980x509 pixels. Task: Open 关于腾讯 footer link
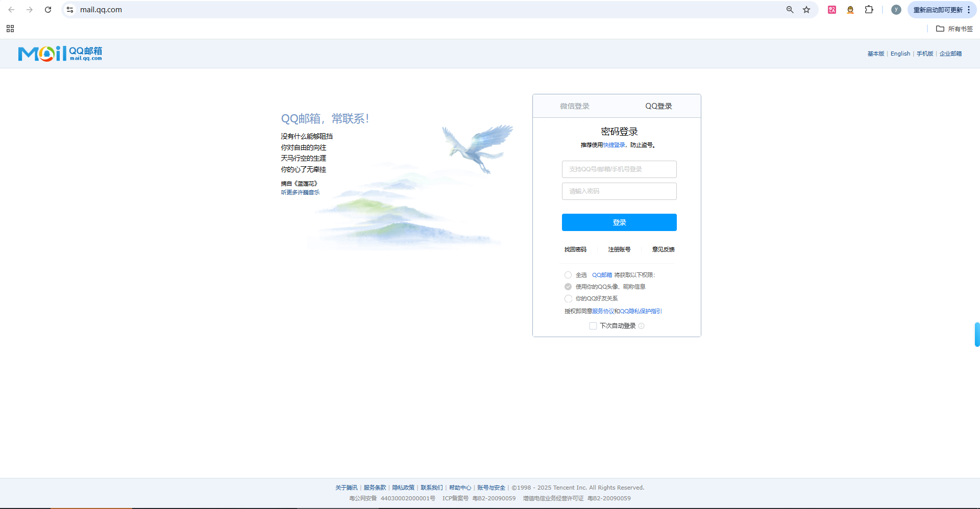click(346, 488)
